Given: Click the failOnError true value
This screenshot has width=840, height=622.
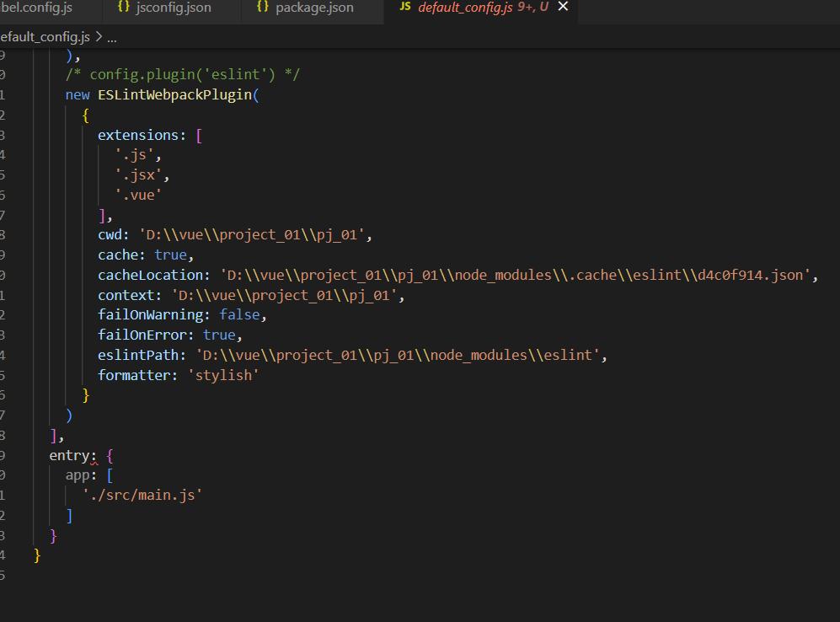Looking at the screenshot, I should (218, 335).
